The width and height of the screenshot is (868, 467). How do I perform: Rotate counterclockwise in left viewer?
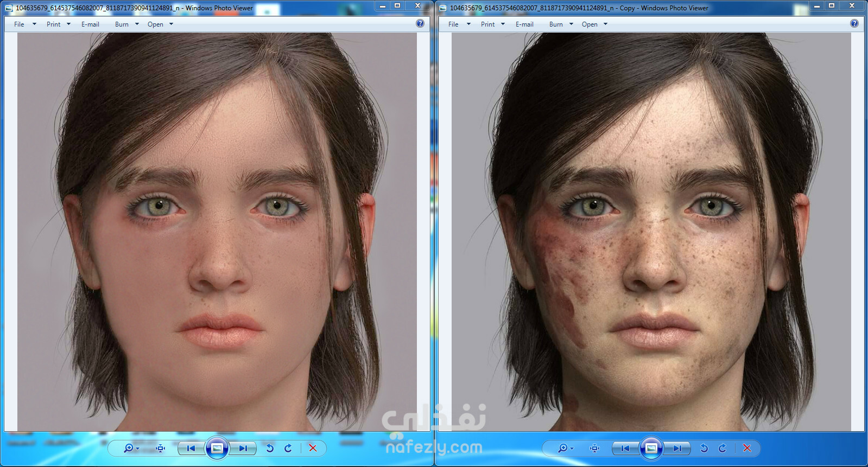click(270, 448)
